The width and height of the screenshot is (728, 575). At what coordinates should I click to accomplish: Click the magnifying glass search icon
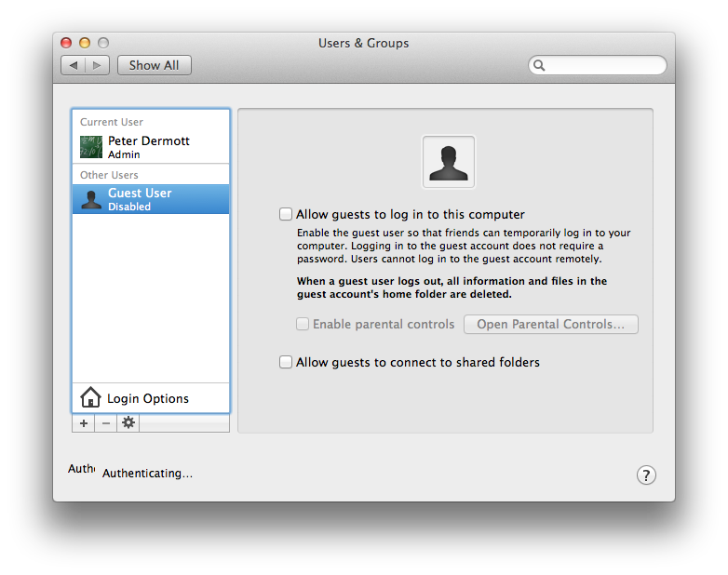(x=539, y=65)
